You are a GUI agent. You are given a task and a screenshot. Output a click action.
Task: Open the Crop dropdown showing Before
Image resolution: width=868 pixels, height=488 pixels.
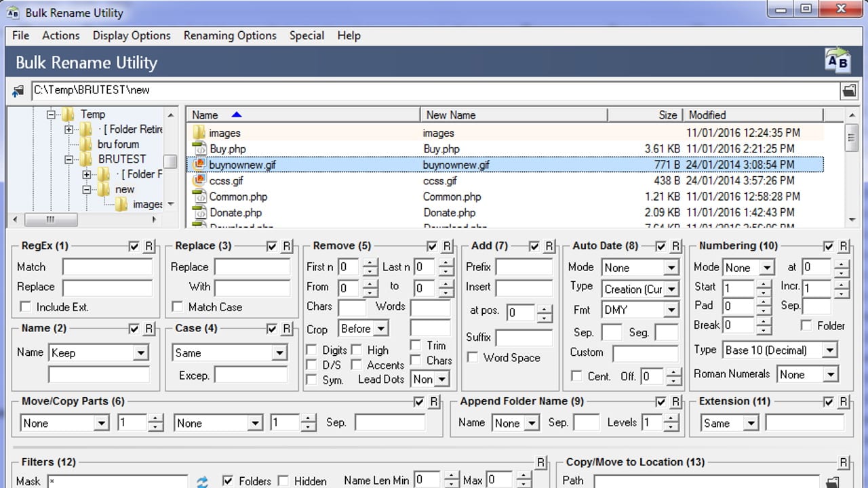pos(363,329)
